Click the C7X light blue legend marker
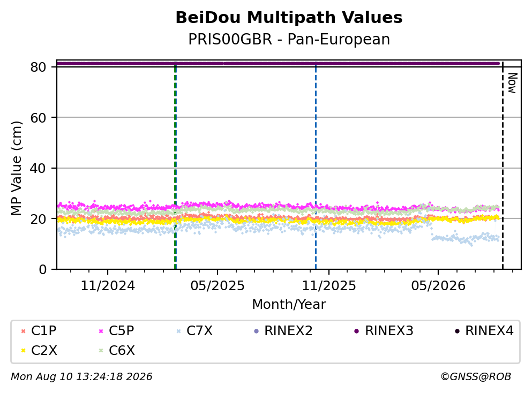 [178, 331]
